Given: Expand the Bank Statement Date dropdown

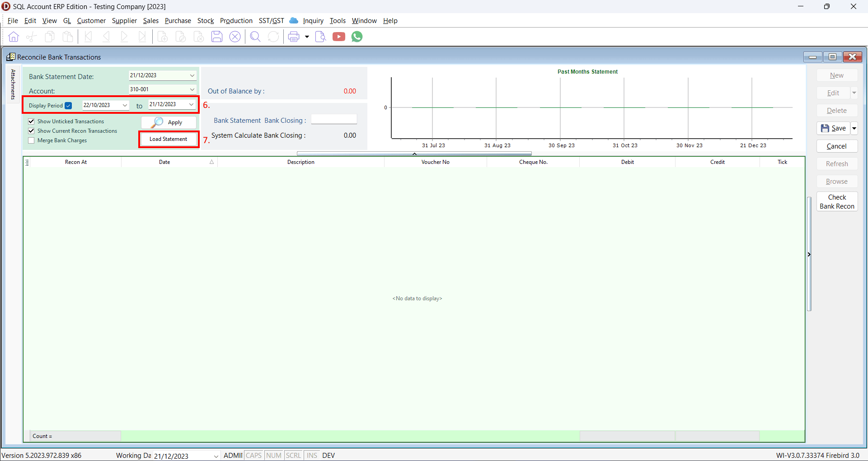Looking at the screenshot, I should [x=192, y=75].
